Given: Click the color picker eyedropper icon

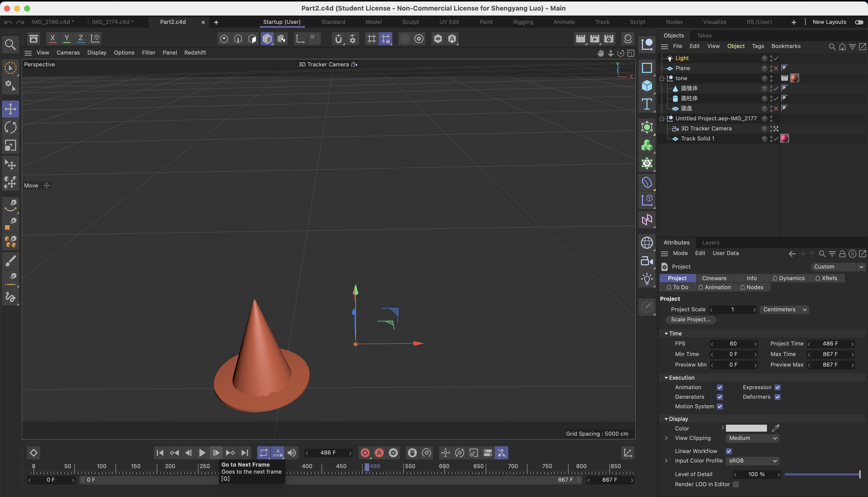Looking at the screenshot, I should (775, 428).
